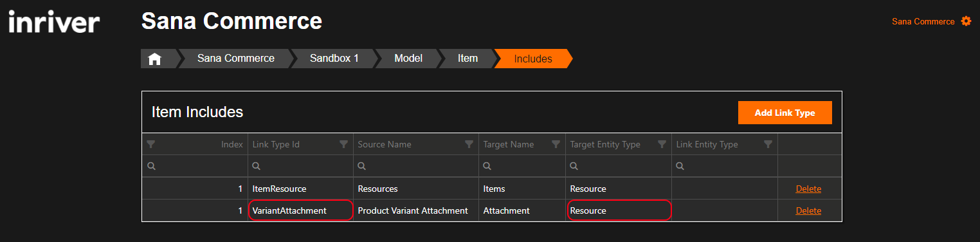Screen dimensions: 980x242
Task: Click the Add Link Type button
Action: pyautogui.click(x=785, y=113)
